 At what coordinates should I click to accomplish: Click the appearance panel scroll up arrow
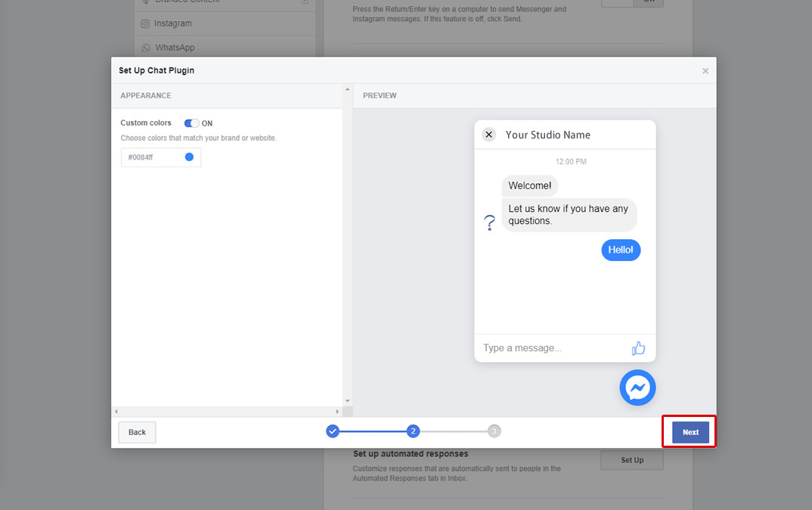click(348, 89)
